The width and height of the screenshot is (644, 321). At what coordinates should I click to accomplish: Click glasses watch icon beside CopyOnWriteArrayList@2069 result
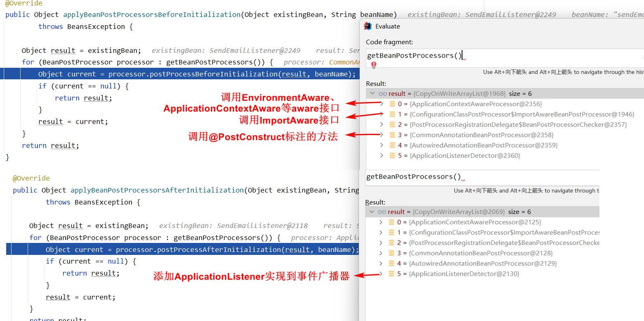[x=382, y=212]
